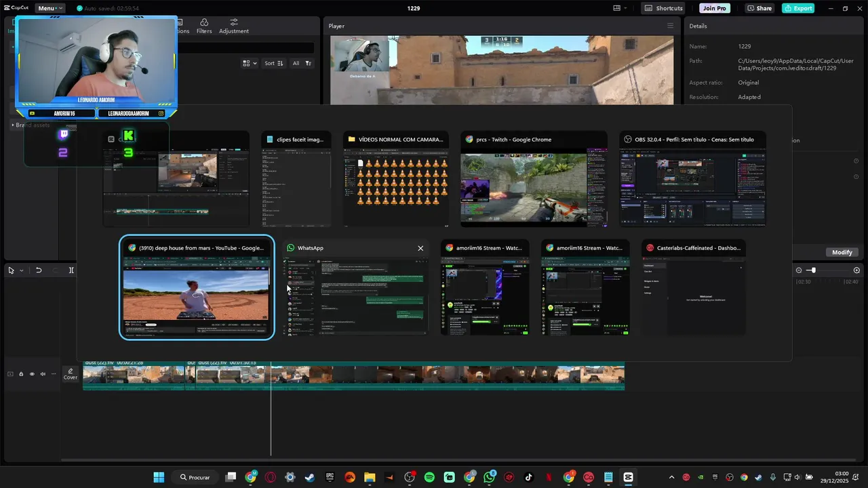
Task: Select the pointer tool in timeline toolbar
Action: tap(11, 270)
